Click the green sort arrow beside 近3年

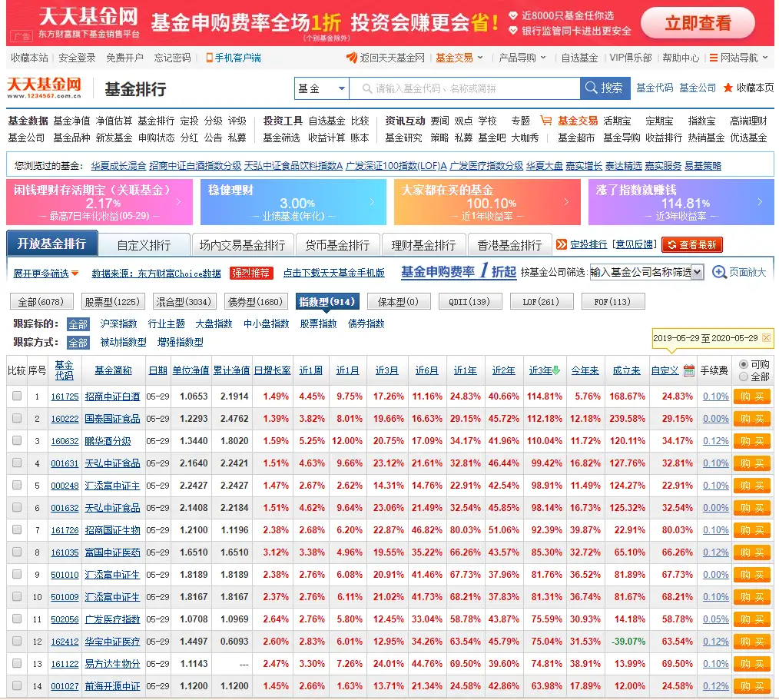click(556, 370)
